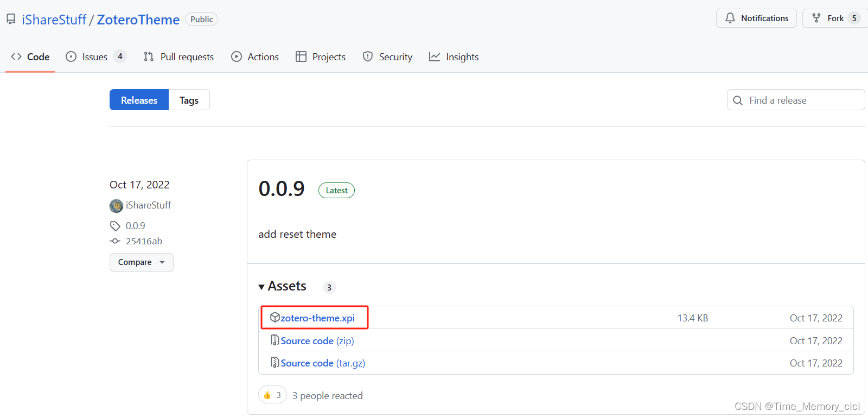Click the Public visibility label
The width and height of the screenshot is (868, 417).
point(201,20)
